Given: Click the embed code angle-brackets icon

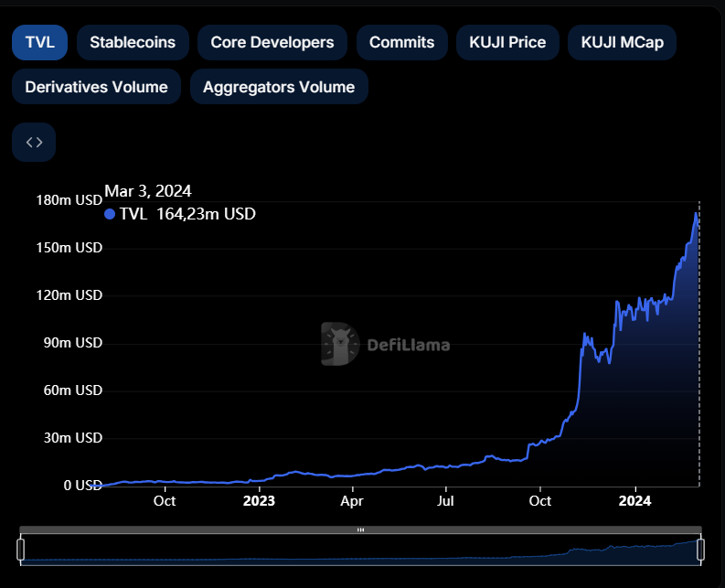Looking at the screenshot, I should coord(34,143).
